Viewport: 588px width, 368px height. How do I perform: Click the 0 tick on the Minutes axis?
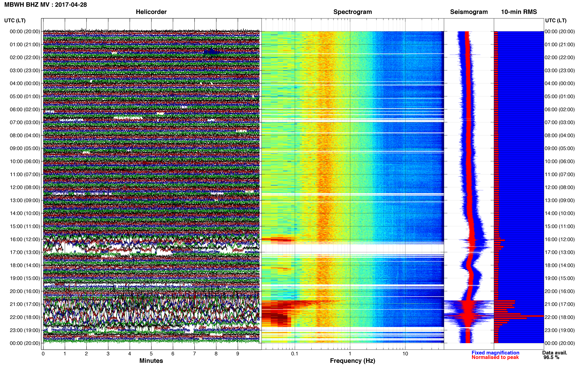43,354
